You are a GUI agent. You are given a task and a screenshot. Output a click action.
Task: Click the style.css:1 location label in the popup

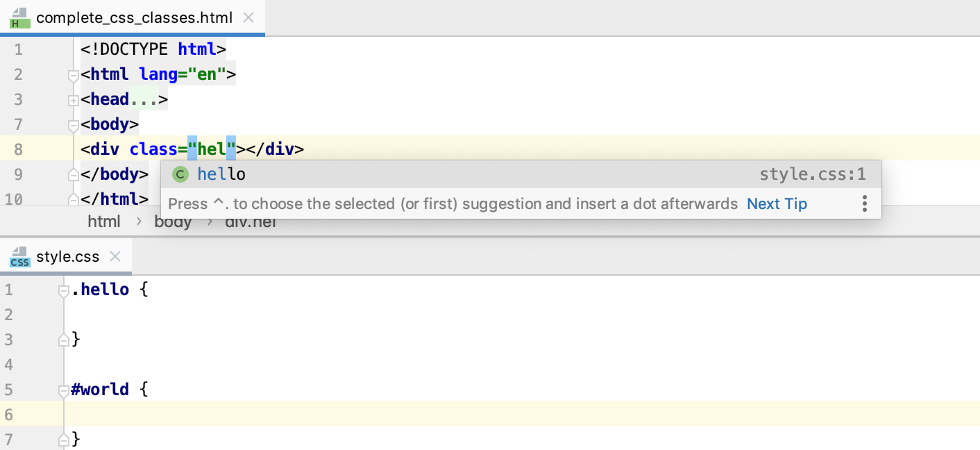coord(812,174)
